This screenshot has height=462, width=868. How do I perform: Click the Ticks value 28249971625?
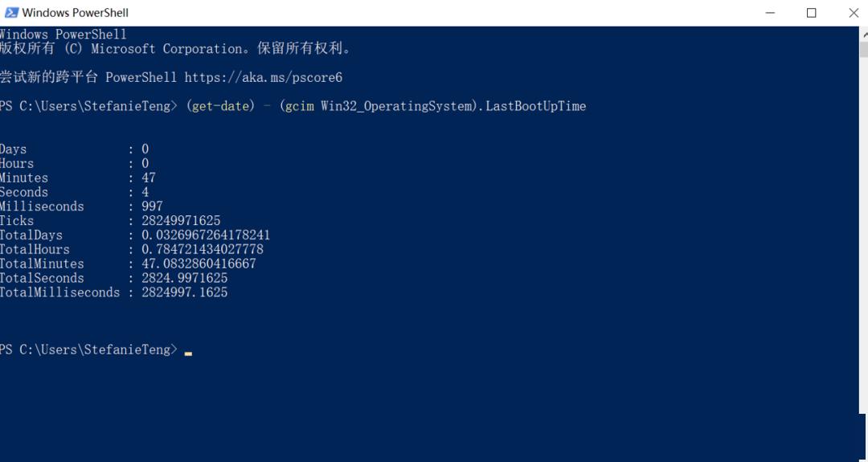[x=181, y=221]
